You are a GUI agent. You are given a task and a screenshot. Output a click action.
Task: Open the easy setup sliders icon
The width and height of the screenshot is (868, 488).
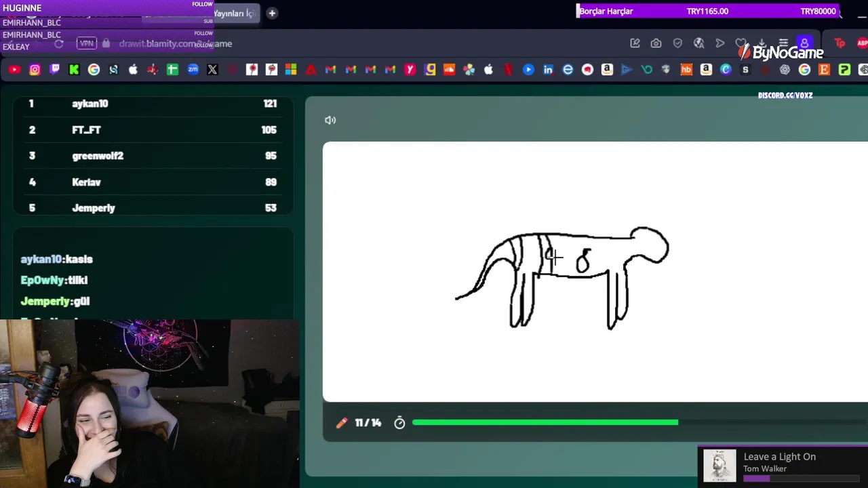(783, 43)
